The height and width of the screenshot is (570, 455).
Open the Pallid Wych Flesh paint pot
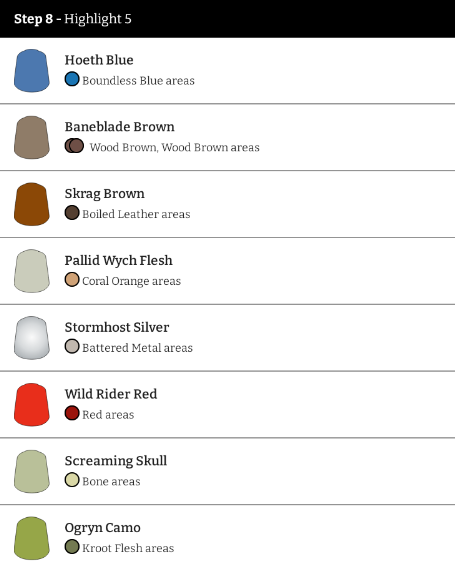[x=32, y=271]
